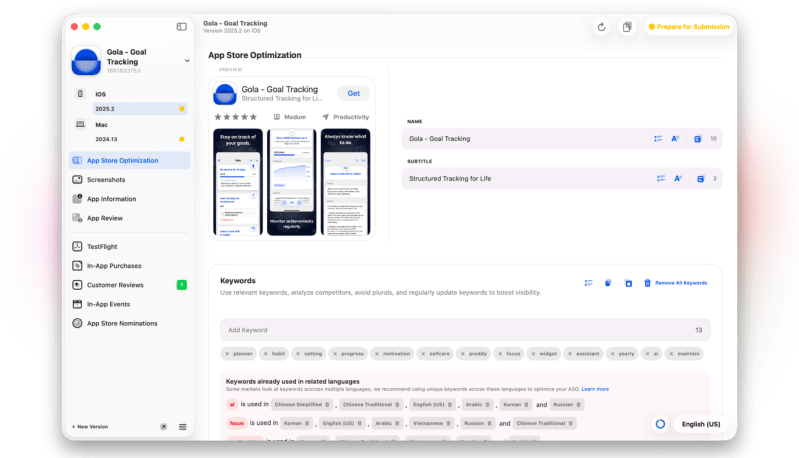The image size is (799, 458).
Task: Delete focus from Vietnamese
Action: pos(448,423)
